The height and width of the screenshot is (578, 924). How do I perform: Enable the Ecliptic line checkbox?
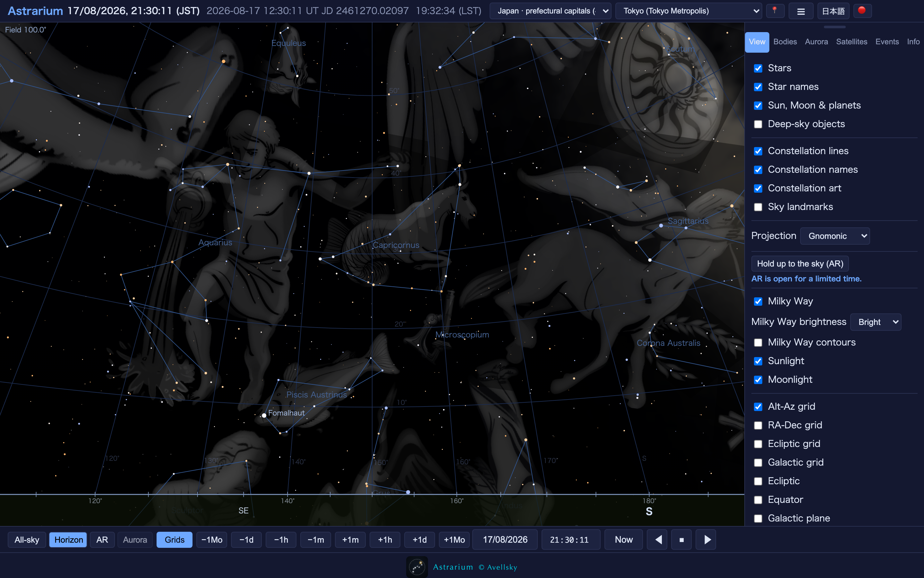758,481
